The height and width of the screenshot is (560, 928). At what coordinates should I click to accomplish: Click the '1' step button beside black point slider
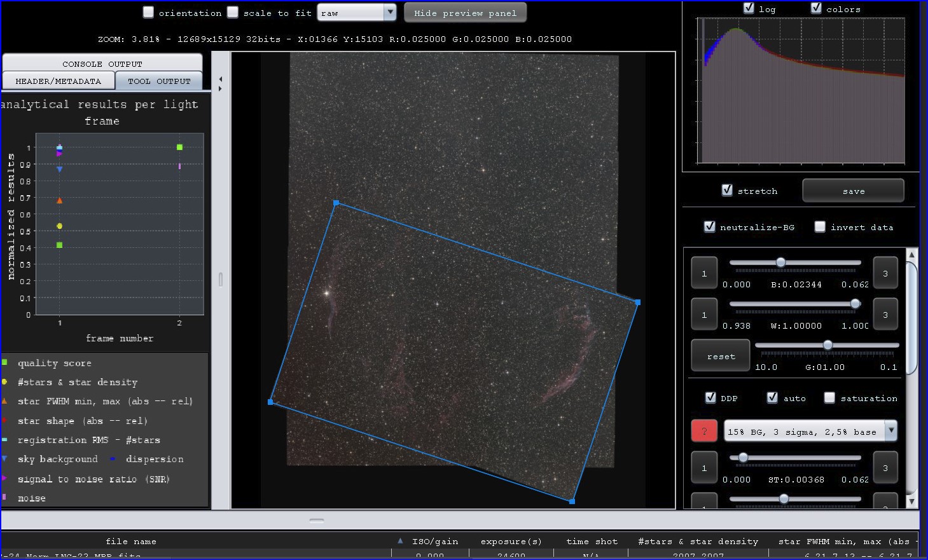[x=703, y=273]
